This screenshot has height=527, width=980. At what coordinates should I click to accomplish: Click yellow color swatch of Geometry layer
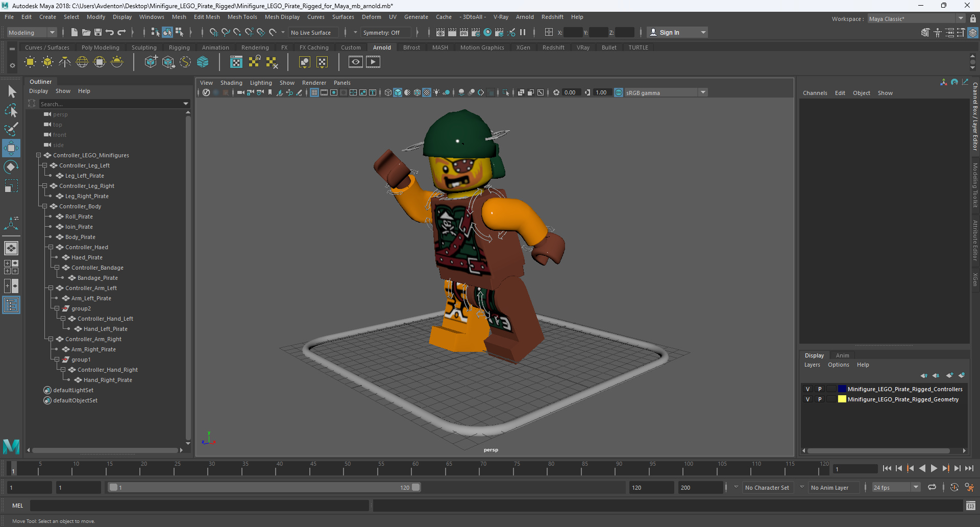(x=842, y=399)
